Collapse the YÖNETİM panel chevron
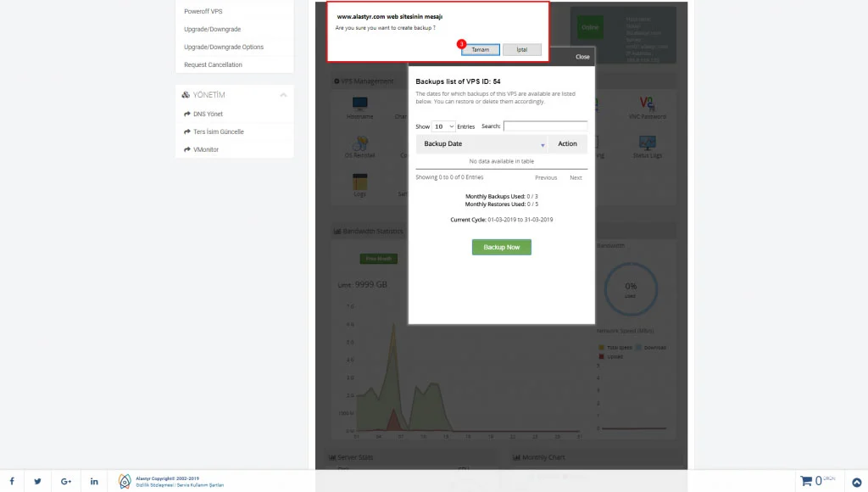The height and width of the screenshot is (492, 868). pyautogui.click(x=283, y=95)
